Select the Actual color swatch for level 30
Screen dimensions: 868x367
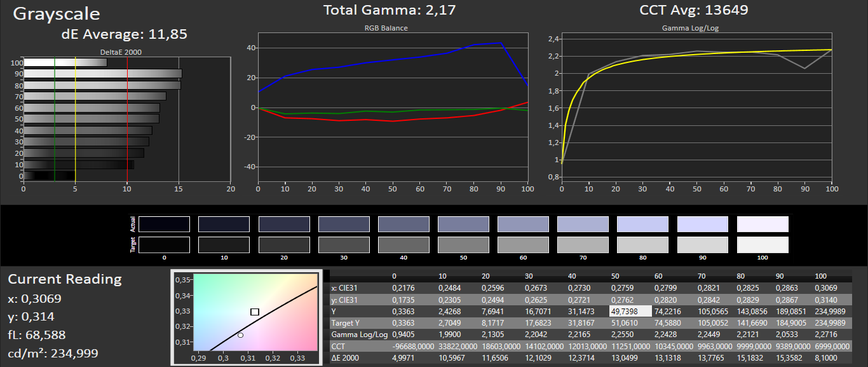tap(344, 224)
